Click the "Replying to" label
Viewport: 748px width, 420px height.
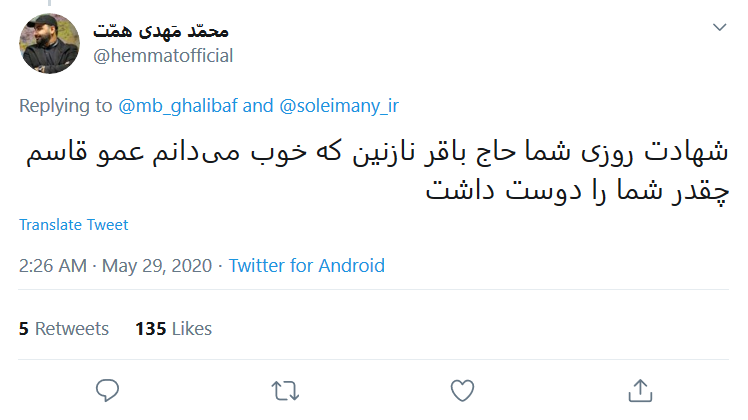[x=66, y=105]
